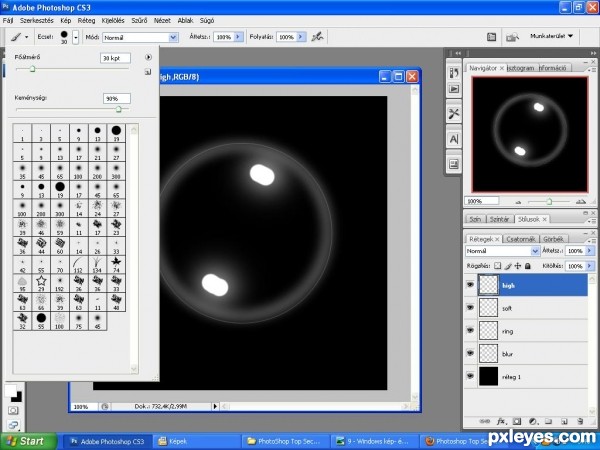Click the 30 kpt diameter field

coord(115,58)
